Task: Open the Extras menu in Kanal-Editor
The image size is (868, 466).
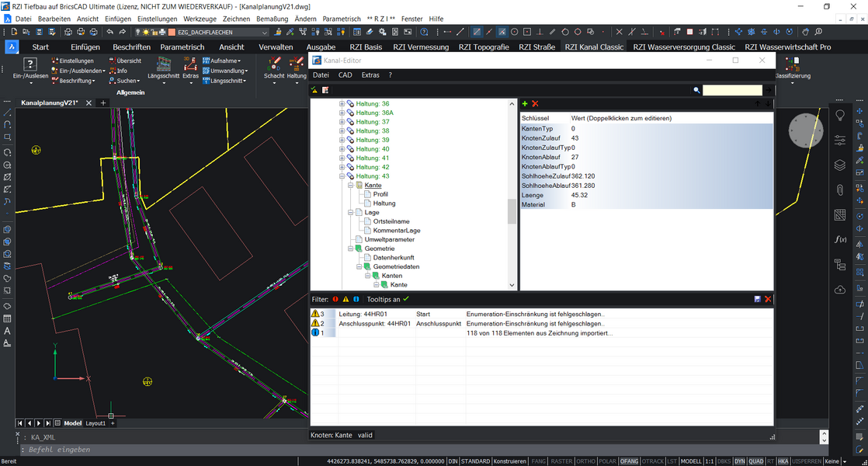Action: click(x=370, y=75)
